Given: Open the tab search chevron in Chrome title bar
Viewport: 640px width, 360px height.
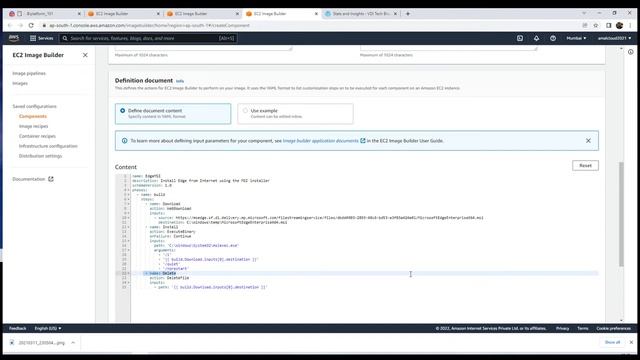Looking at the screenshot, I should (584, 13).
